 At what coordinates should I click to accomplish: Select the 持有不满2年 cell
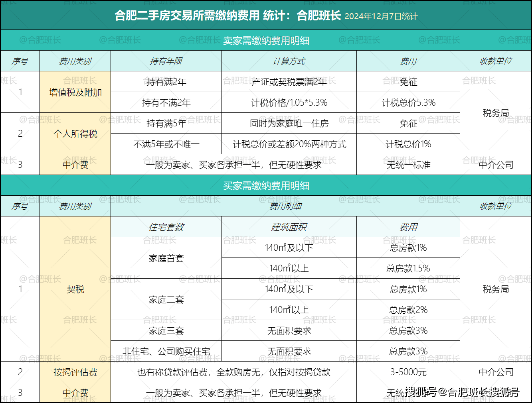[x=166, y=102]
